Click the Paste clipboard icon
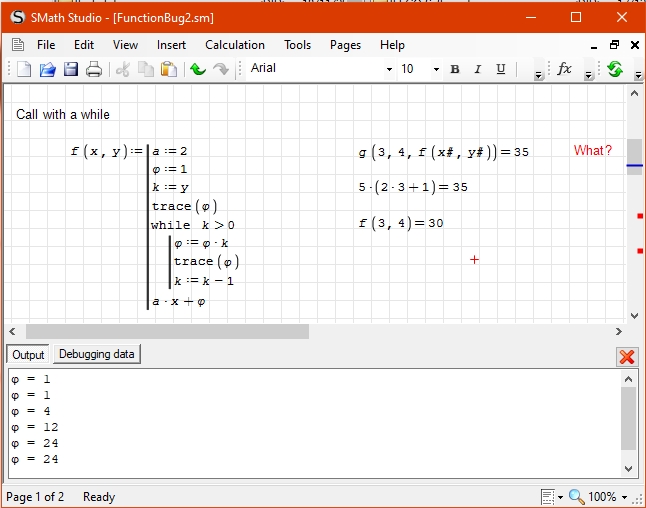Image resolution: width=646 pixels, height=508 pixels. pyautogui.click(x=169, y=69)
